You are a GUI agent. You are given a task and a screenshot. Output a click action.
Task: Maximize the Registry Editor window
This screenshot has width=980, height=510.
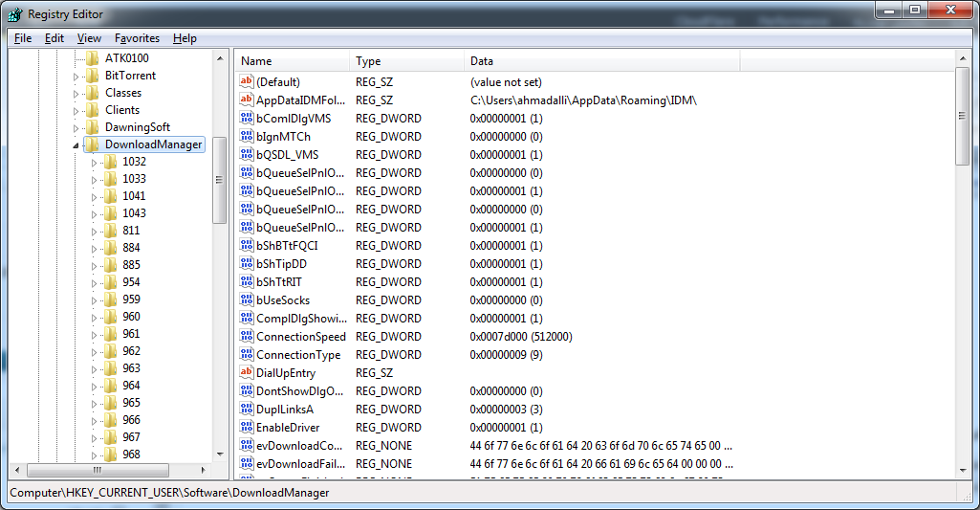915,10
